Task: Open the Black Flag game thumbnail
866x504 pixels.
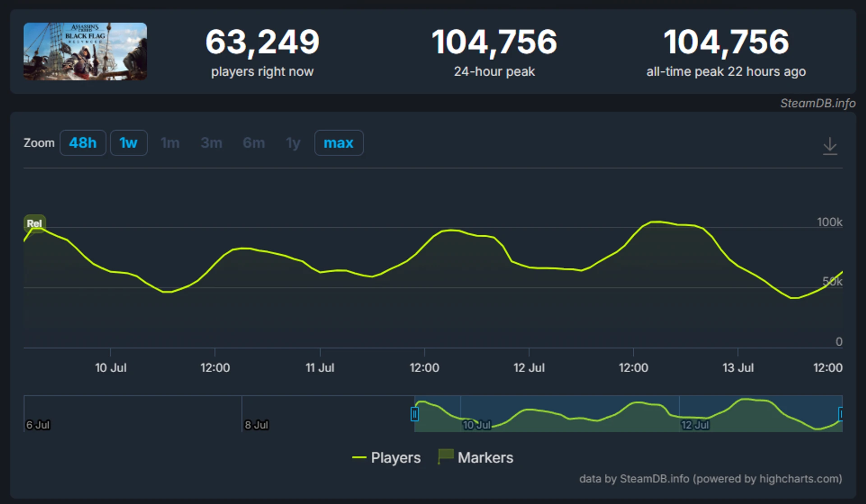Action: pyautogui.click(x=85, y=51)
